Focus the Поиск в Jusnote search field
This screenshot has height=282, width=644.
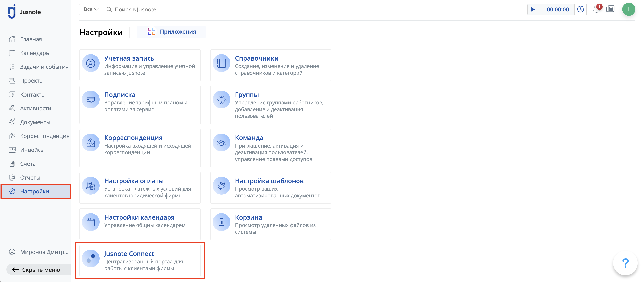[175, 9]
